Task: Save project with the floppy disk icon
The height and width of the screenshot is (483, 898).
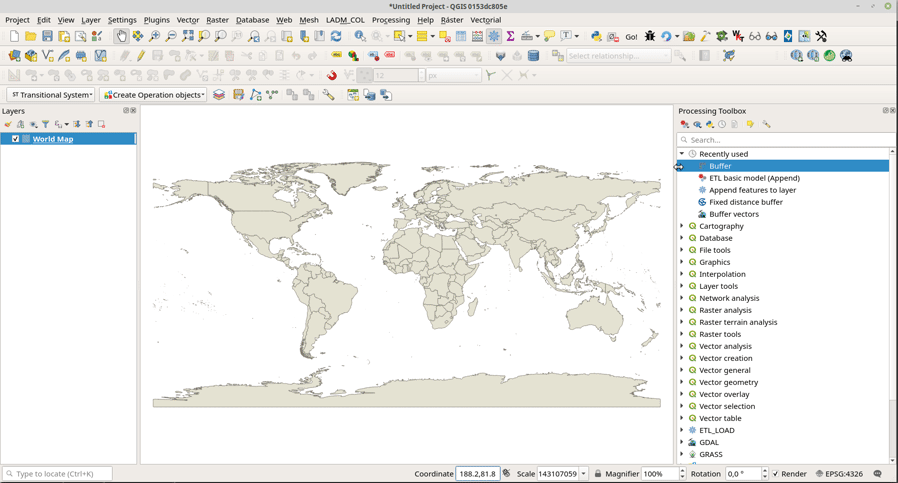Action: [48, 36]
